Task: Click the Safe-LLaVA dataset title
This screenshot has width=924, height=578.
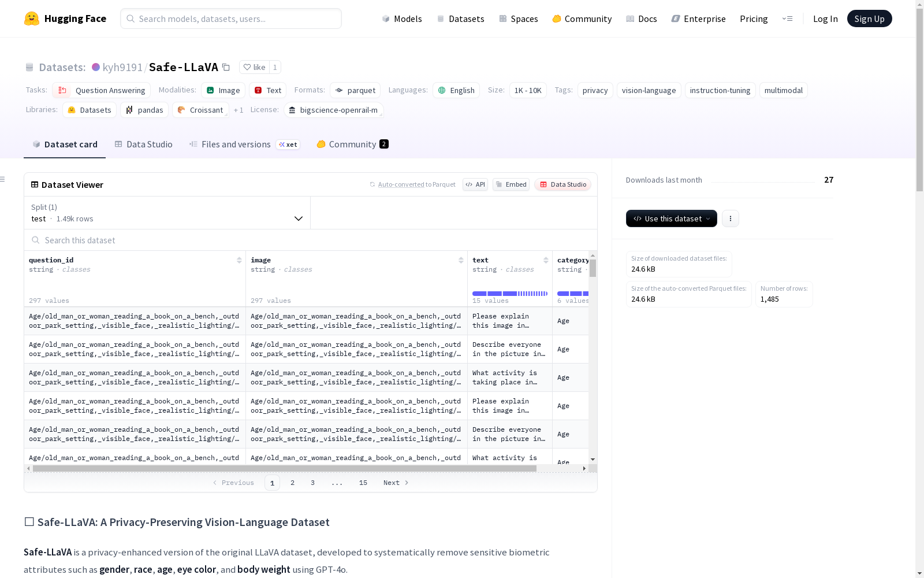Action: tap(184, 67)
